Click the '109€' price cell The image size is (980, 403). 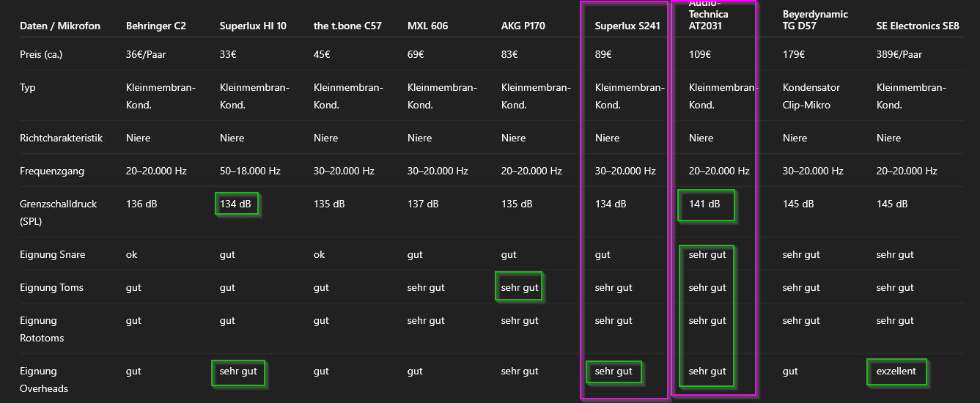(700, 54)
